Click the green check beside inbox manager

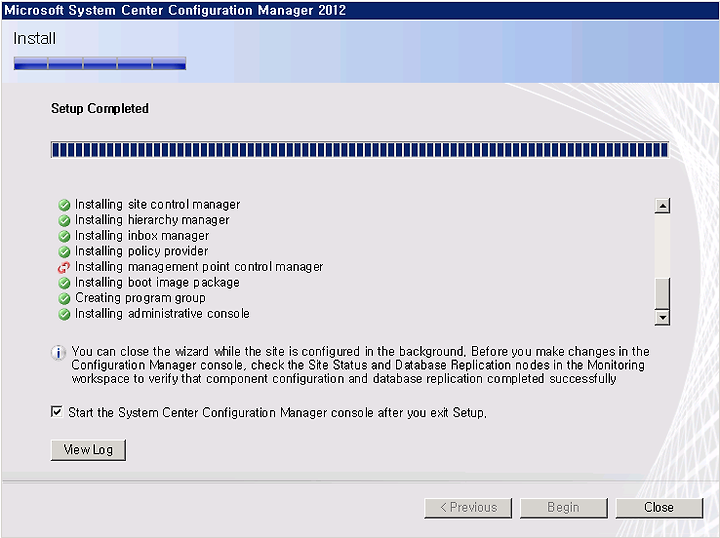click(64, 236)
